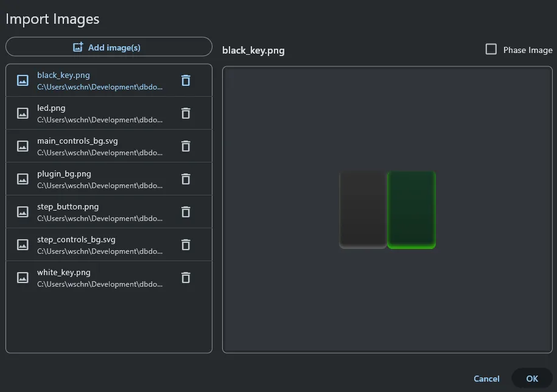Click the trash icon for step_button.png
The height and width of the screenshot is (392, 557).
(x=186, y=212)
